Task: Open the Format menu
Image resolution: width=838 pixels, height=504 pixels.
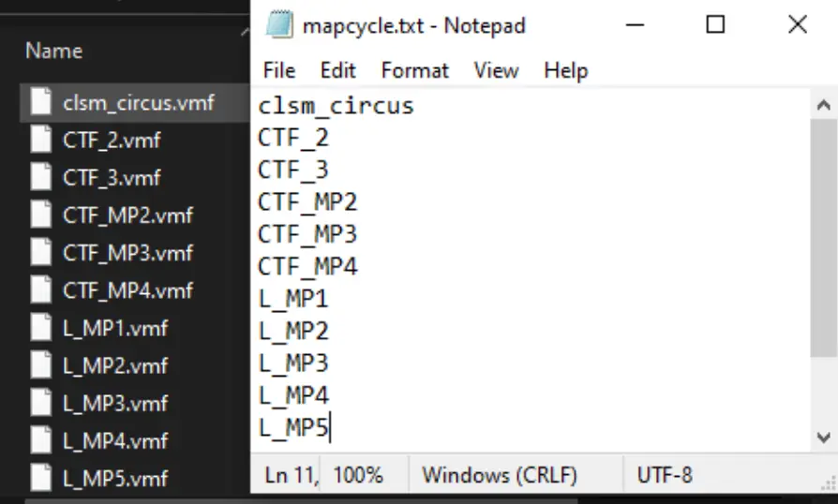Action: tap(414, 70)
